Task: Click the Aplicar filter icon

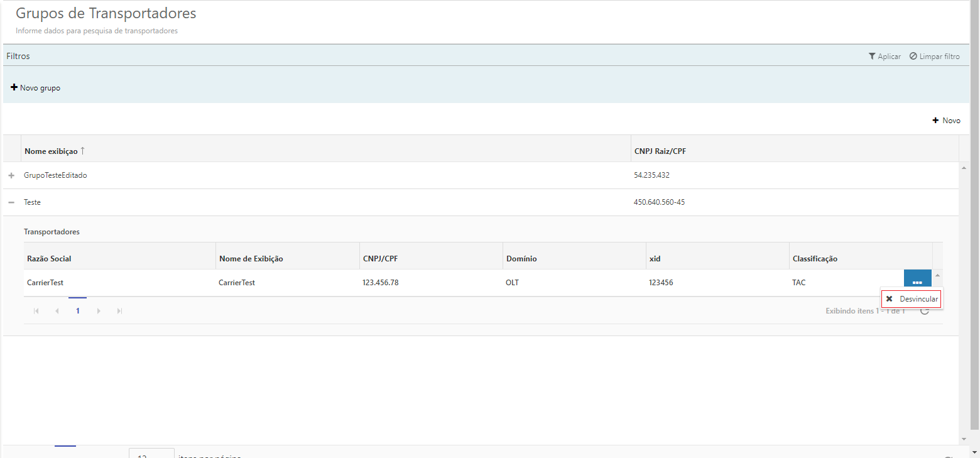Action: pyautogui.click(x=885, y=57)
